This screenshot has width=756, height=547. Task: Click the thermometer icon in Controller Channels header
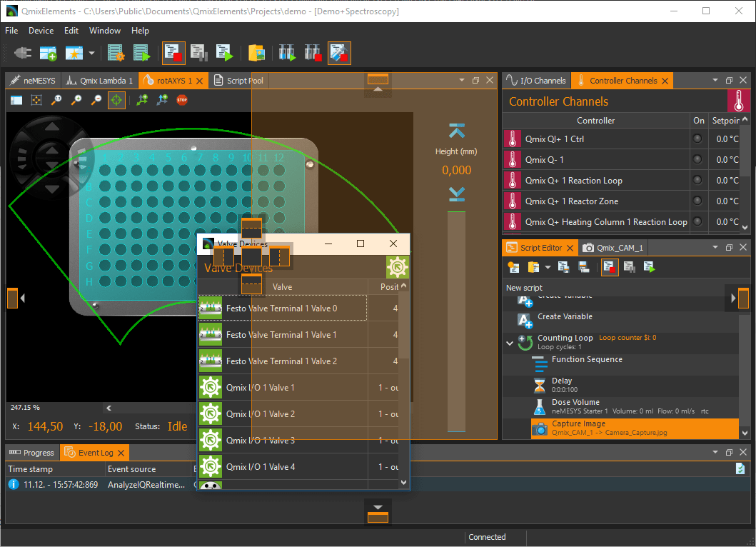740,101
